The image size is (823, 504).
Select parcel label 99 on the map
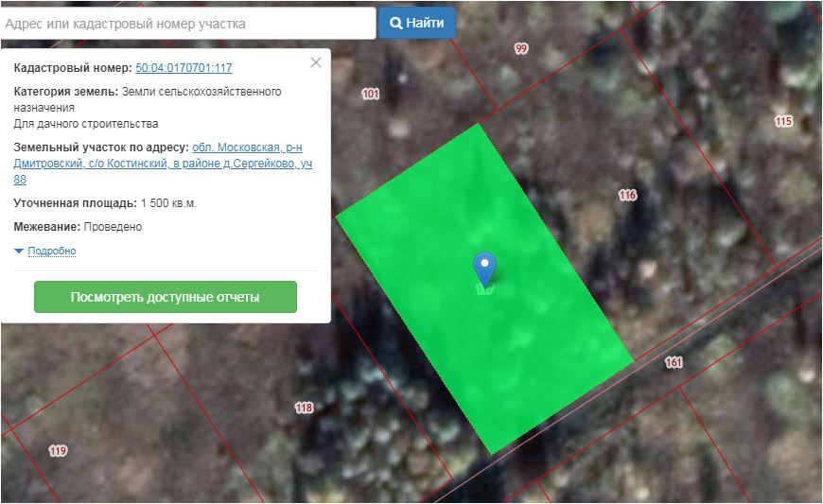[521, 48]
